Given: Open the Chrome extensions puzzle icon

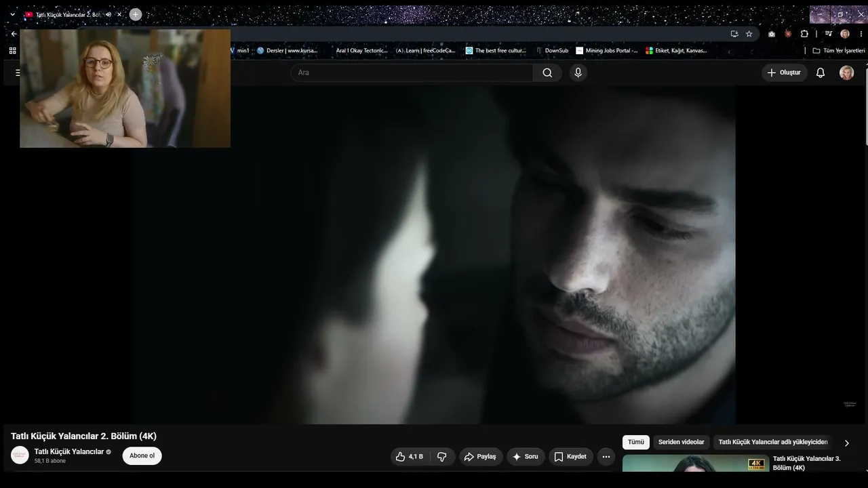Looking at the screenshot, I should coord(804,34).
